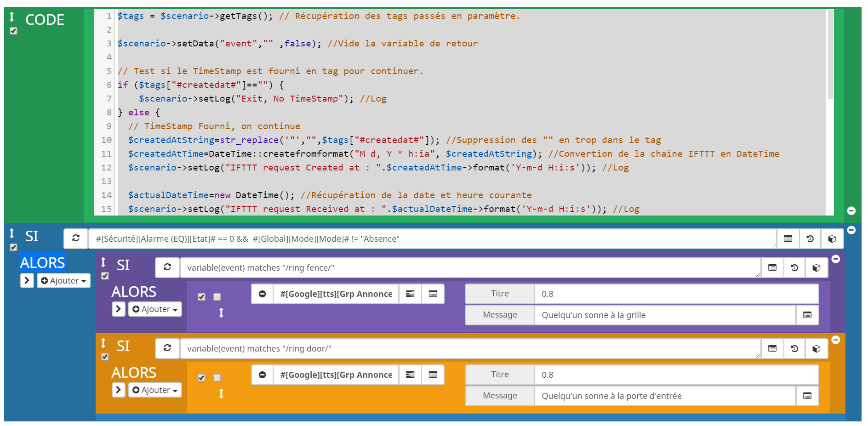Toggle the ring fence SI block checkbox

click(105, 276)
